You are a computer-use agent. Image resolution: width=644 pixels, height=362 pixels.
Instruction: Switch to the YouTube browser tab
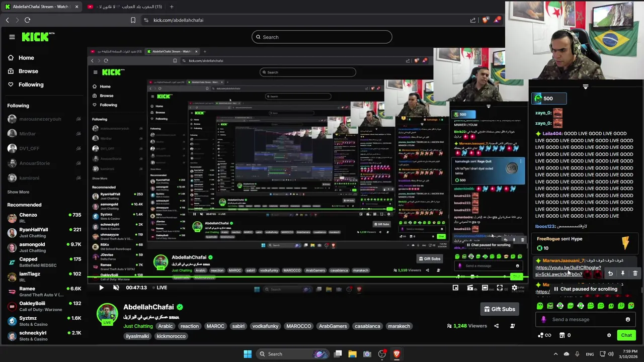(125, 7)
